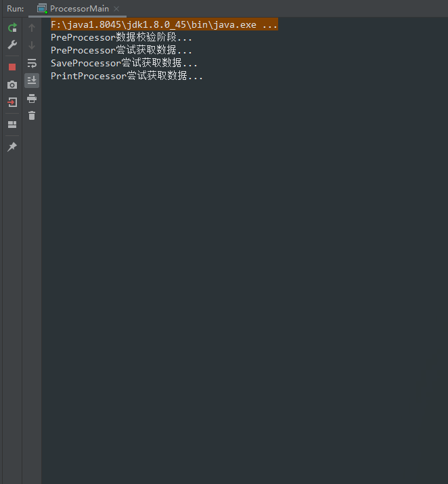Toggle scroll to end of console

(x=32, y=81)
